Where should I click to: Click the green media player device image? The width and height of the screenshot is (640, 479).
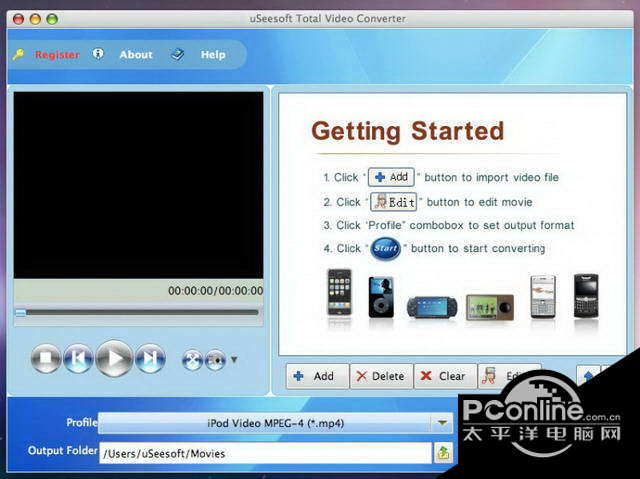(490, 307)
